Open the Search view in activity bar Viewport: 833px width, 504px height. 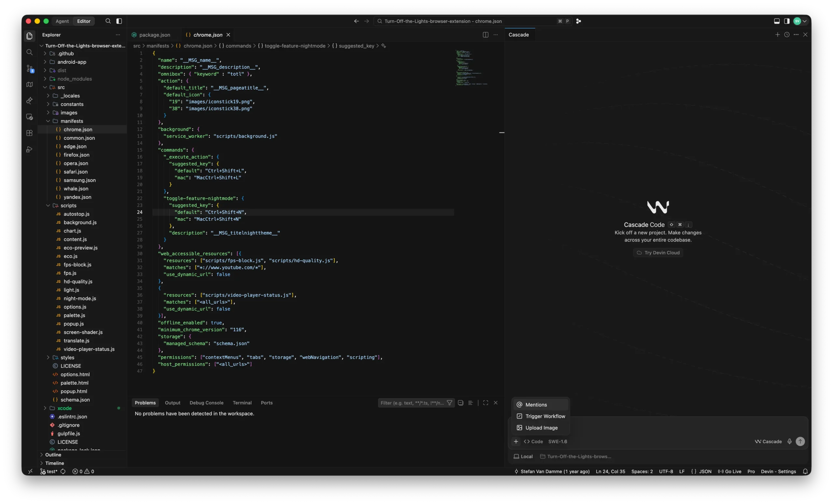click(29, 52)
